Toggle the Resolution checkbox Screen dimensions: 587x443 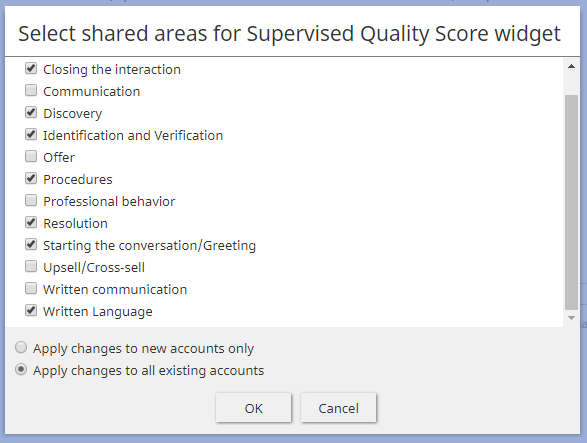31,222
